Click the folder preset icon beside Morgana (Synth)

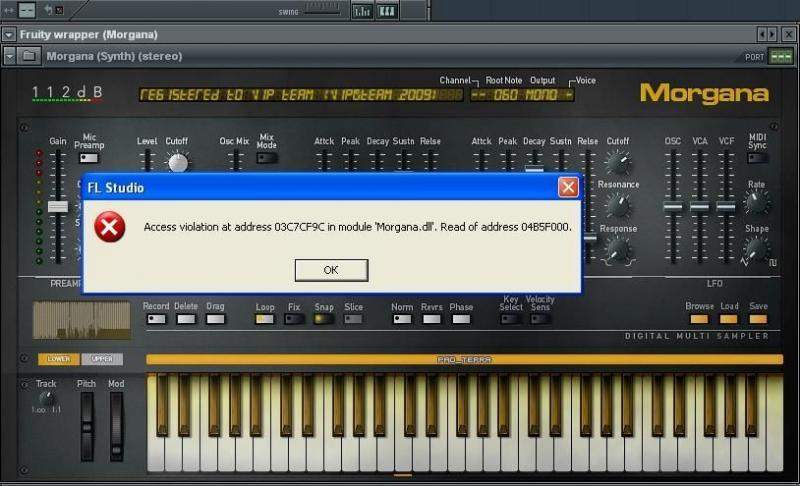(x=29, y=56)
